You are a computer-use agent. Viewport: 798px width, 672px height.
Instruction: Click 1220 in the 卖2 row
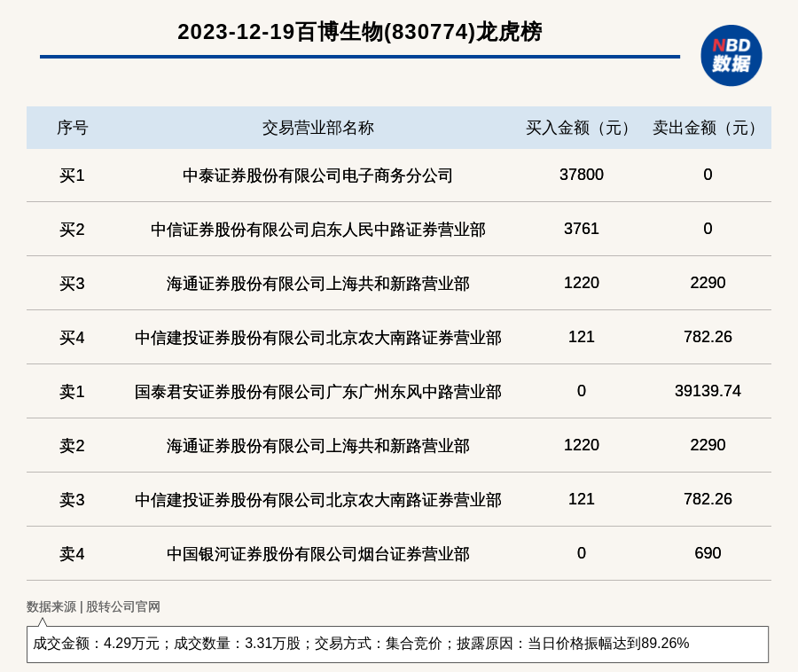(581, 445)
